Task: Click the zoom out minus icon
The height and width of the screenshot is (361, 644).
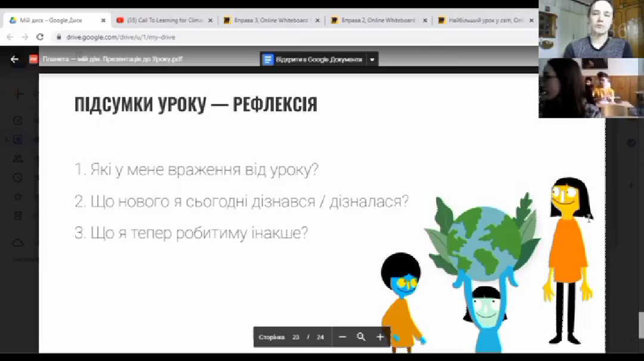Action: 342,337
